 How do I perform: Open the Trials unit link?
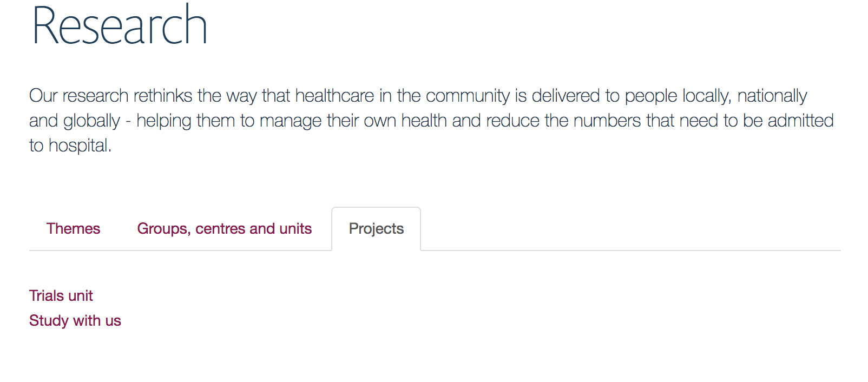coord(61,296)
